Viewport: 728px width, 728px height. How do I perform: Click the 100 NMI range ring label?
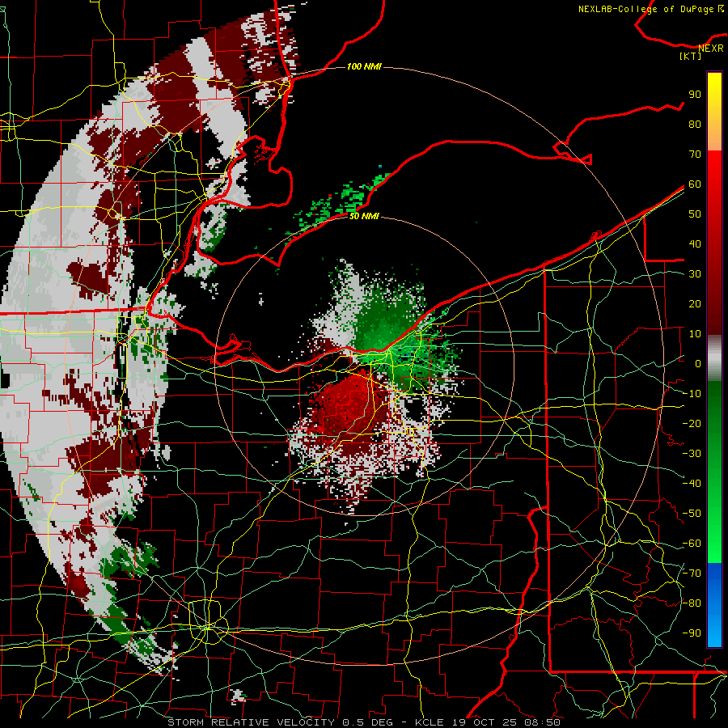click(x=364, y=66)
